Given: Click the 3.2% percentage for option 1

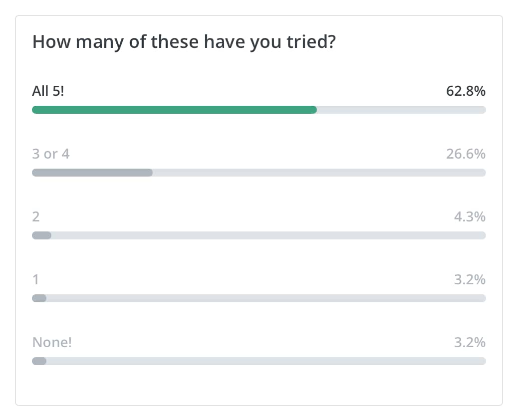Looking at the screenshot, I should 470,280.
